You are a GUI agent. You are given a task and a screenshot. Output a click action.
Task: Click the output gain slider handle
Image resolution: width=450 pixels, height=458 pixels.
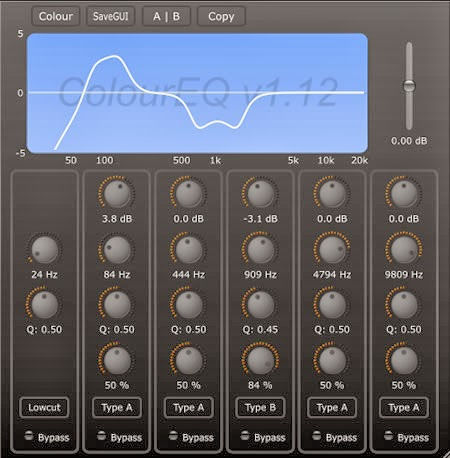[409, 86]
